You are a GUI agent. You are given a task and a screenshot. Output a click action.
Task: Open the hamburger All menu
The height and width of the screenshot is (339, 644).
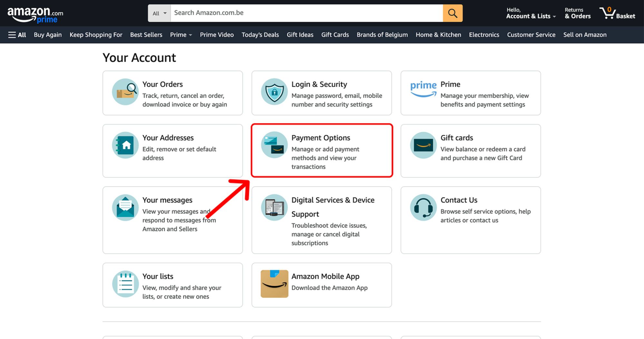[17, 35]
